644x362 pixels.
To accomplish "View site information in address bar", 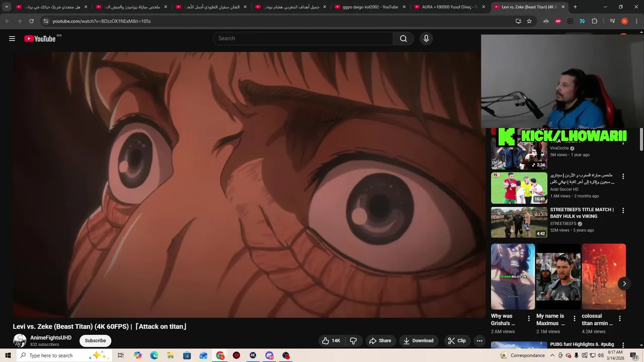I will (x=46, y=21).
